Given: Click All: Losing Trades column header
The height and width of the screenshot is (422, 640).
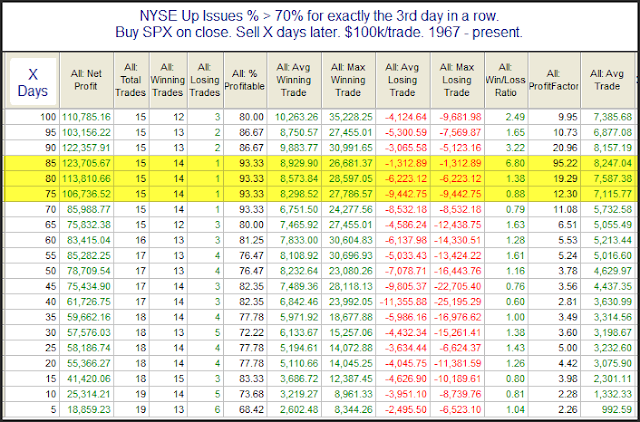Looking at the screenshot, I should tap(204, 80).
